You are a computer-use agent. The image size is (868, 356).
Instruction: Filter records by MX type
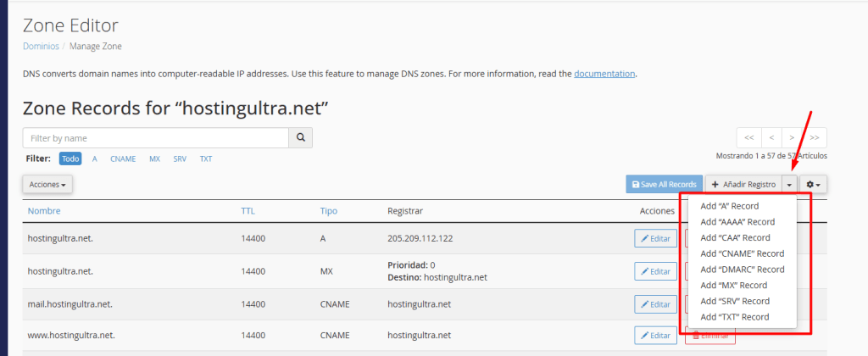(x=154, y=159)
